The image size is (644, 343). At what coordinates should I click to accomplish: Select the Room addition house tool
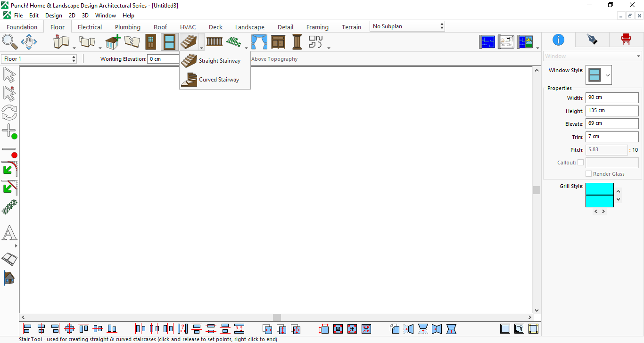pos(113,42)
